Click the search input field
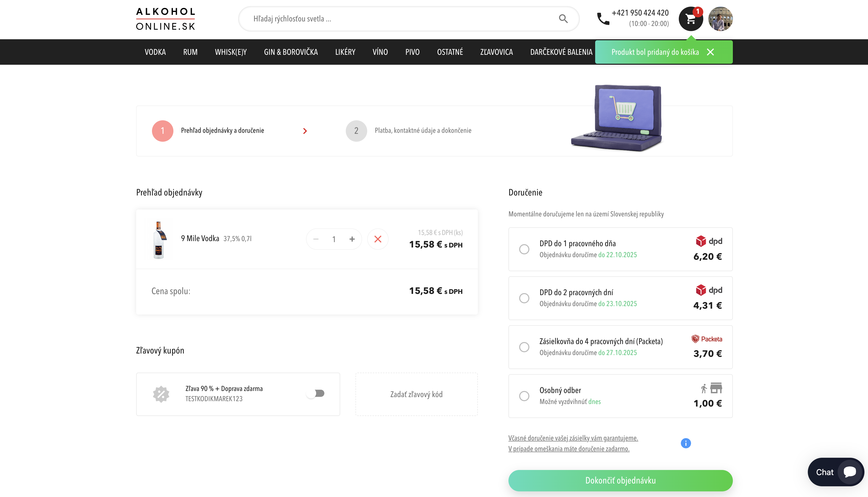 click(x=400, y=19)
